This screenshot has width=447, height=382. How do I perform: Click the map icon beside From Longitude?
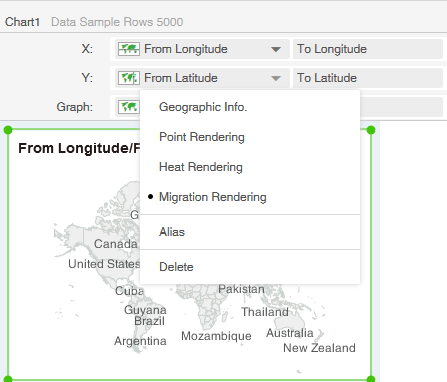[x=129, y=49]
